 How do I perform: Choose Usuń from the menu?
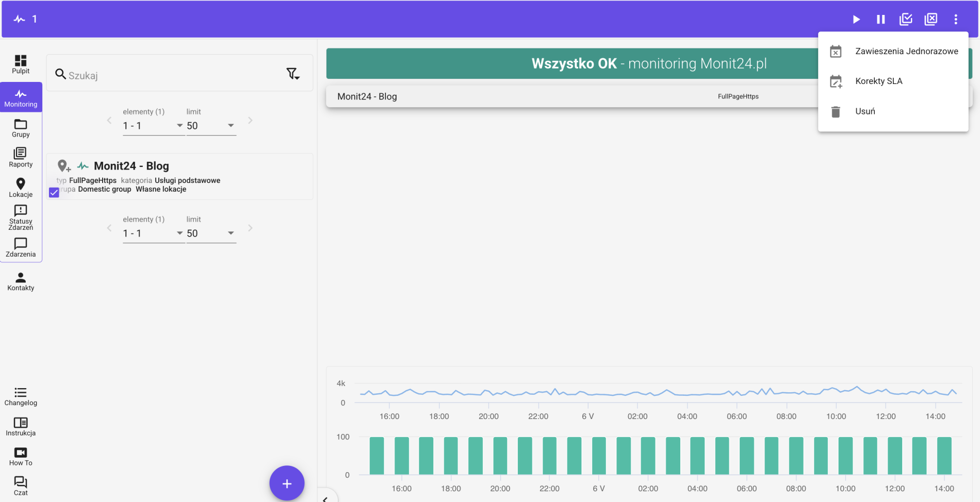893,111
